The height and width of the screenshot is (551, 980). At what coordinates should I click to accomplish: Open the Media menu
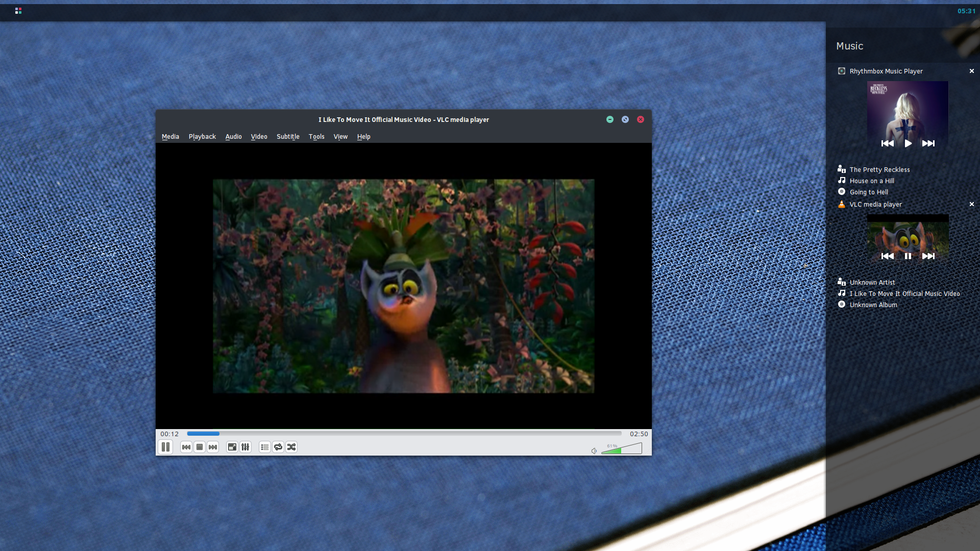point(170,137)
